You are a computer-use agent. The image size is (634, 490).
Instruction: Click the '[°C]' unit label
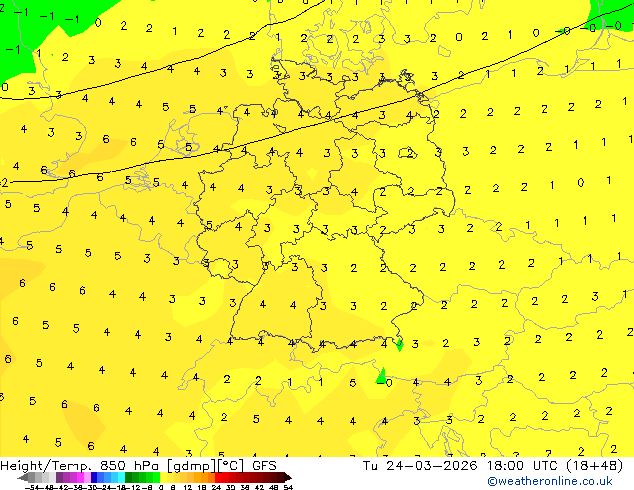click(x=231, y=466)
